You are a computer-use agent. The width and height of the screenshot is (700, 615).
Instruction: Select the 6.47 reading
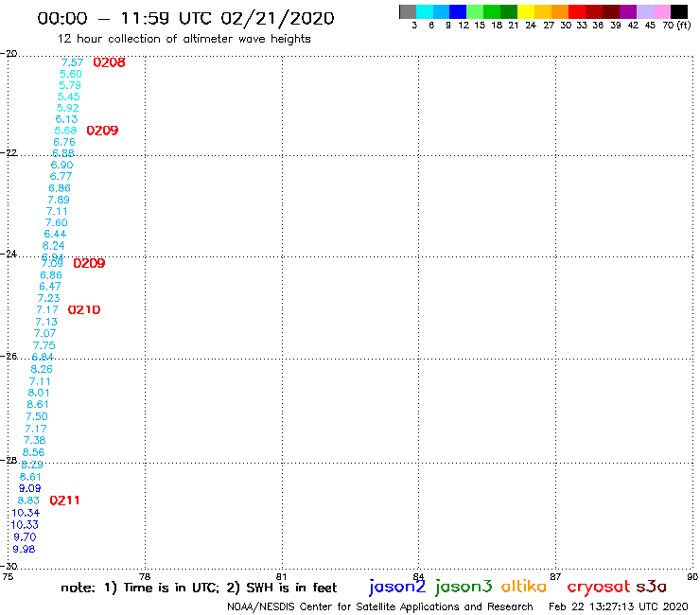[50, 287]
